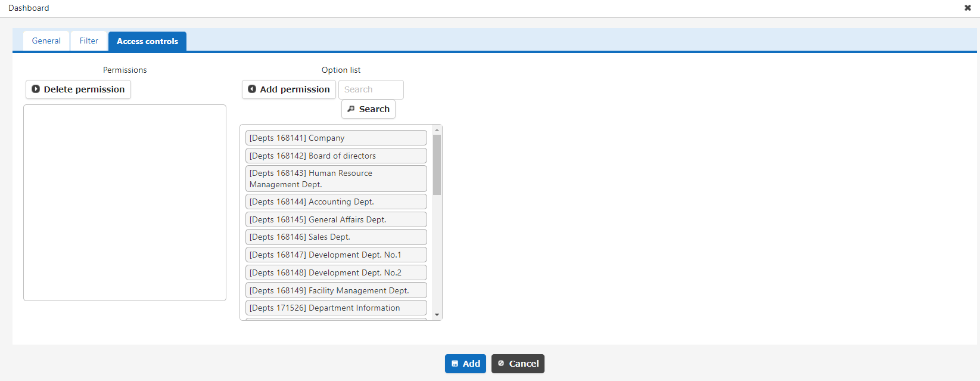Click the empty Permissions list box
The width and height of the screenshot is (980, 381).
(125, 203)
